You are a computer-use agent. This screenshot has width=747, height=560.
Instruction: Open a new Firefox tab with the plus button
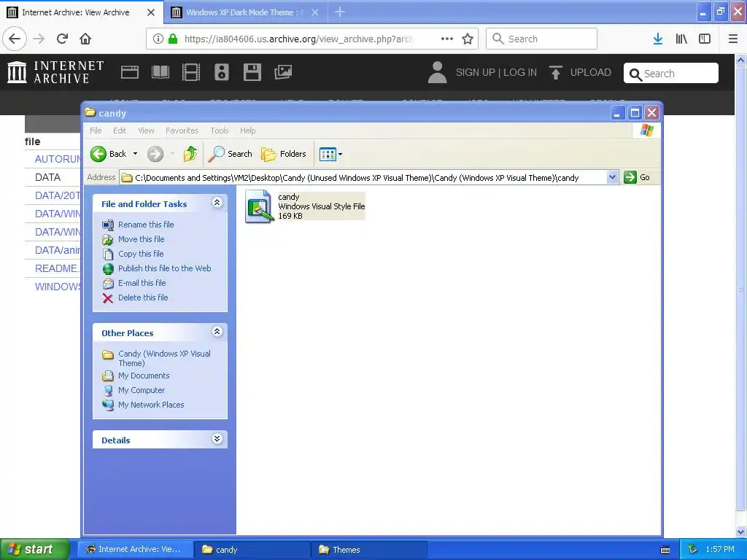(x=340, y=12)
